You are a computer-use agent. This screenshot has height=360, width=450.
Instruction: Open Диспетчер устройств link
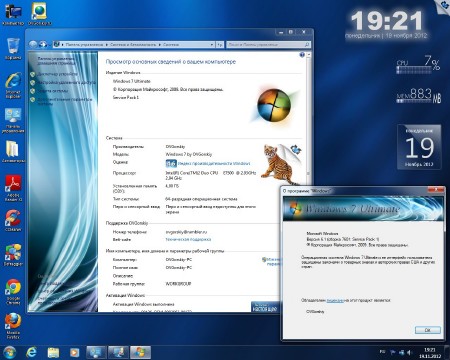point(57,74)
